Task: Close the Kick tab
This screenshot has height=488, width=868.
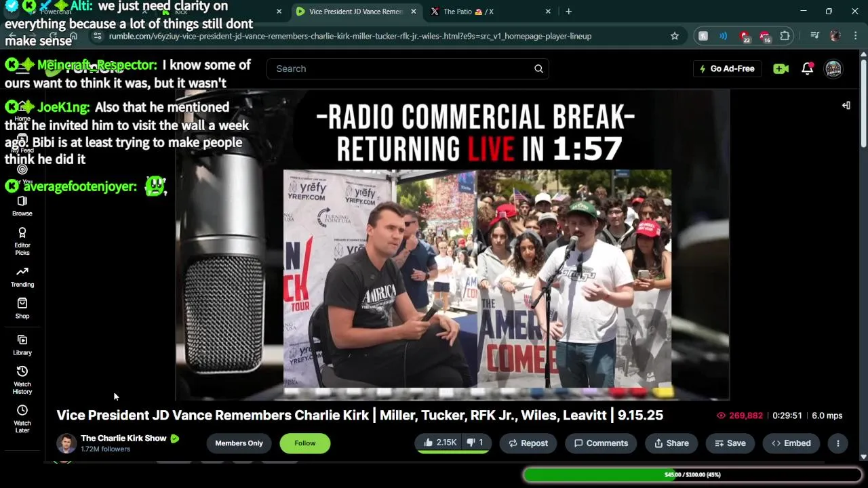Action: pos(279,12)
